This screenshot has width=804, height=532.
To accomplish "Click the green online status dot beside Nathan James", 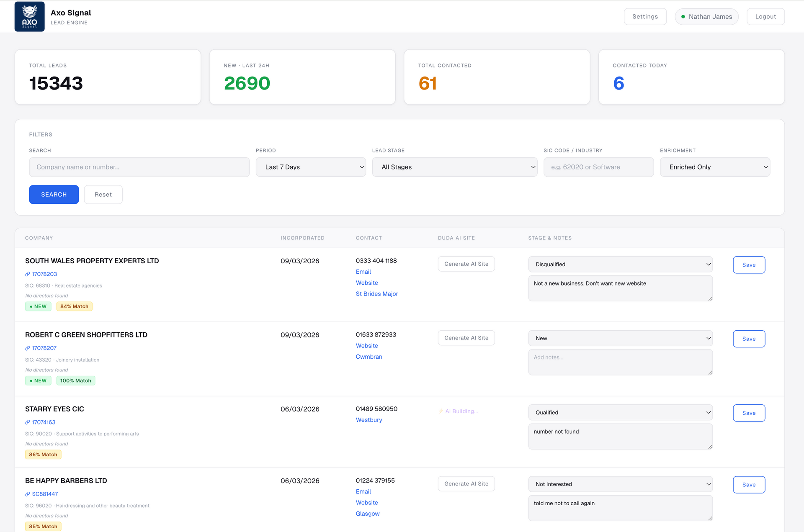I will click(x=683, y=17).
